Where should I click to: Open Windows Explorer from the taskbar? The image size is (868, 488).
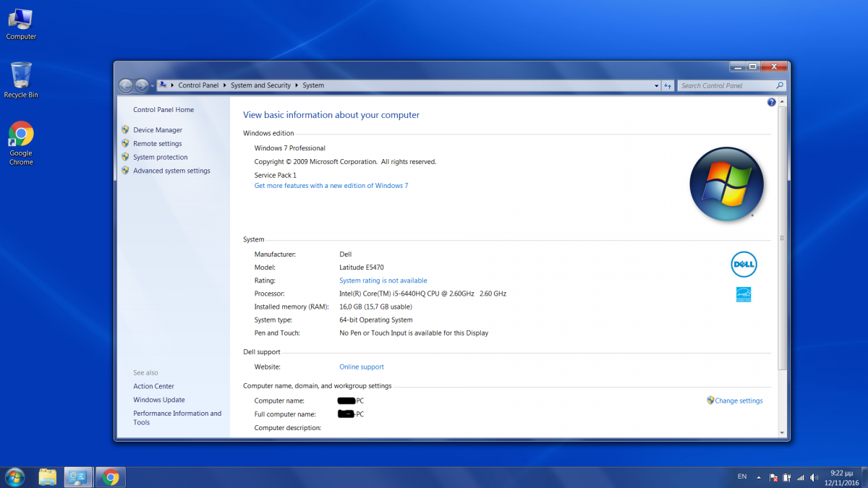click(48, 477)
